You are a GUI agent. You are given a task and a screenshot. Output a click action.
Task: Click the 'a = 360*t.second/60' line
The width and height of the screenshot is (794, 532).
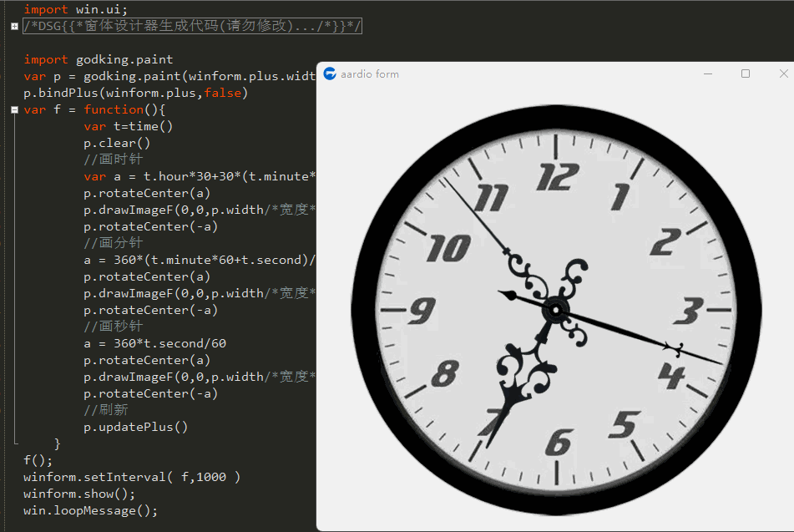pyautogui.click(x=155, y=343)
